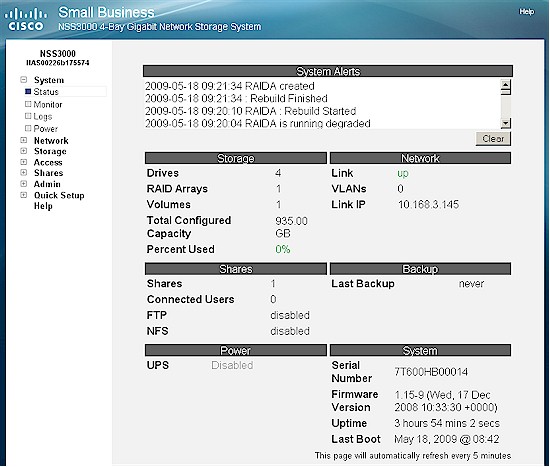Select the 'RAIDA created' alert line
The height and width of the screenshot is (467, 550).
230,86
